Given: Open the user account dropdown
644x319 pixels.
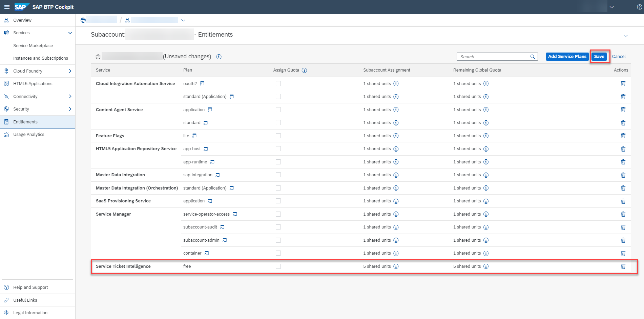Looking at the screenshot, I should point(611,7).
